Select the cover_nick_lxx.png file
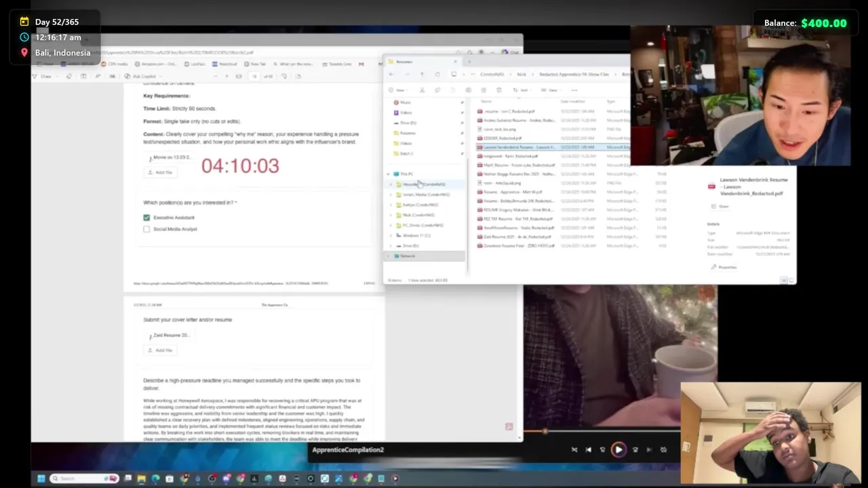This screenshot has height=488, width=868. click(x=500, y=129)
